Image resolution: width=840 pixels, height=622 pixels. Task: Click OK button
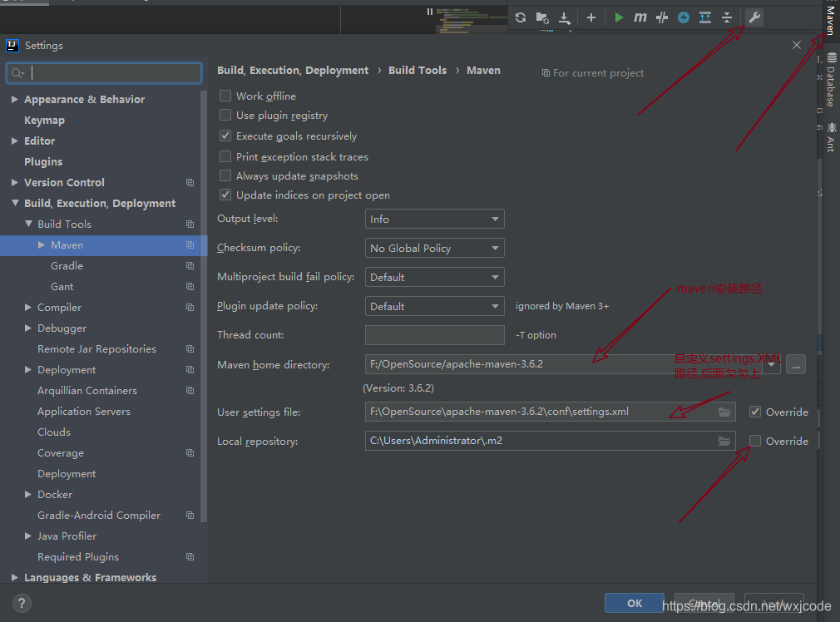pyautogui.click(x=635, y=603)
